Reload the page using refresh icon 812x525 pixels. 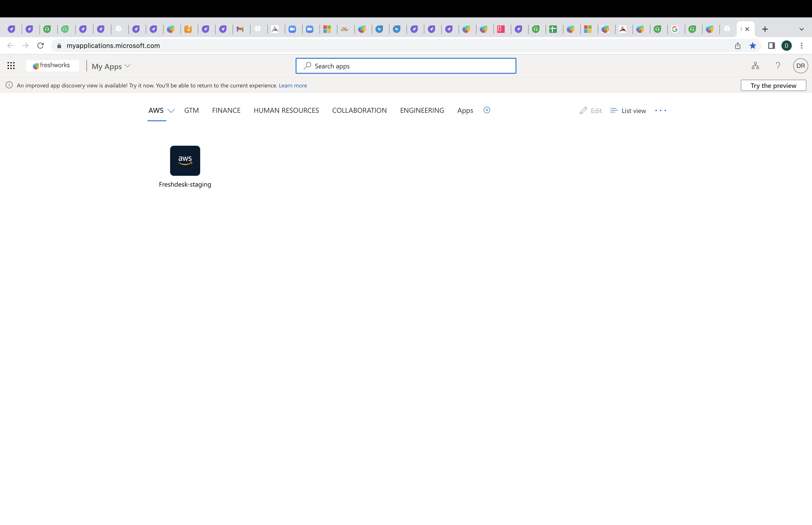[x=41, y=46]
